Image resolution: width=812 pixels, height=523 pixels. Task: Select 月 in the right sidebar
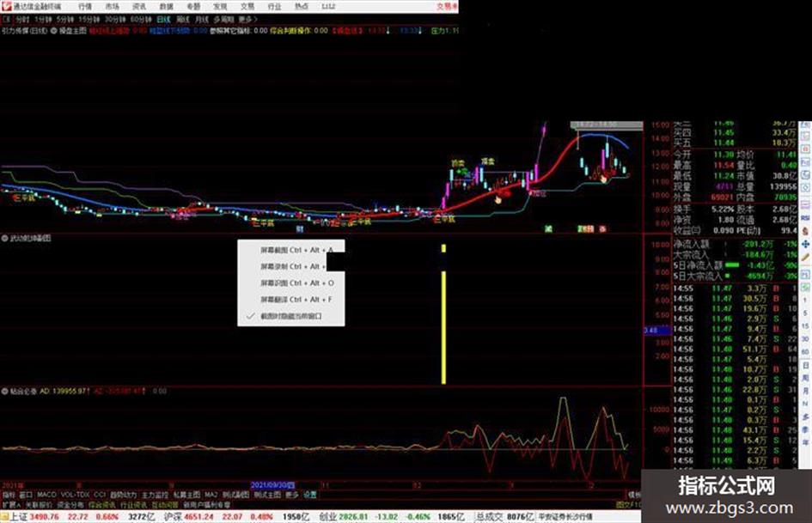[805, 391]
